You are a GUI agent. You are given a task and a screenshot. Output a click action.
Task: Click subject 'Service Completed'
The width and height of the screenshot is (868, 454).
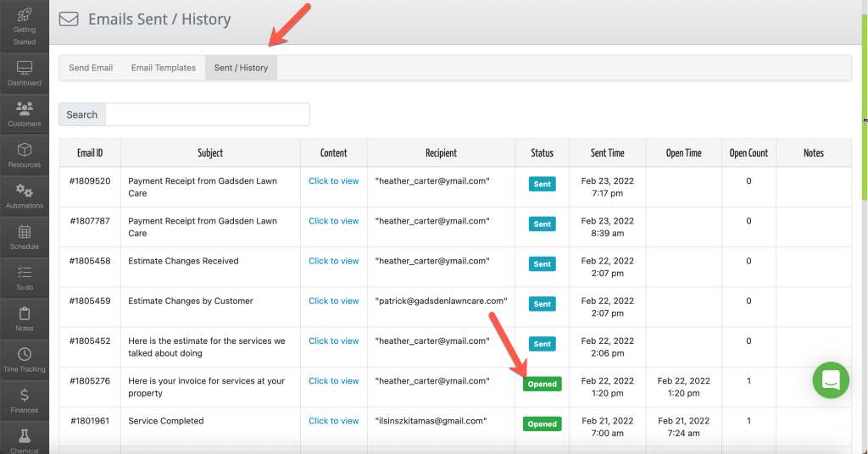pyautogui.click(x=166, y=421)
